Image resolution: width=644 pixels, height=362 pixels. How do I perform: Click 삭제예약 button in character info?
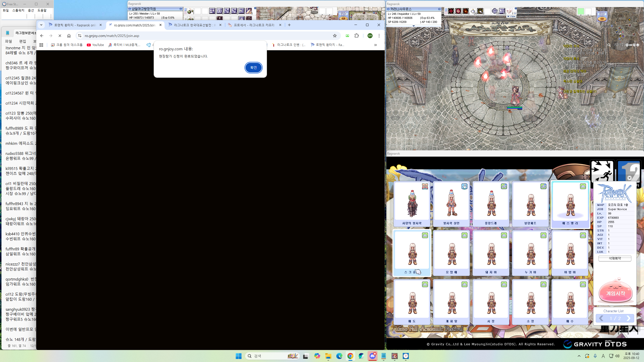pos(615,258)
